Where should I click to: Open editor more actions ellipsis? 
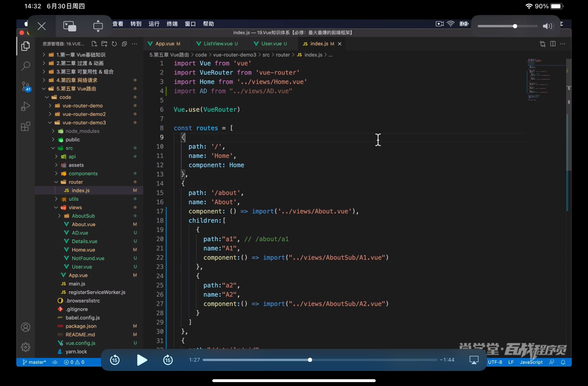[563, 44]
